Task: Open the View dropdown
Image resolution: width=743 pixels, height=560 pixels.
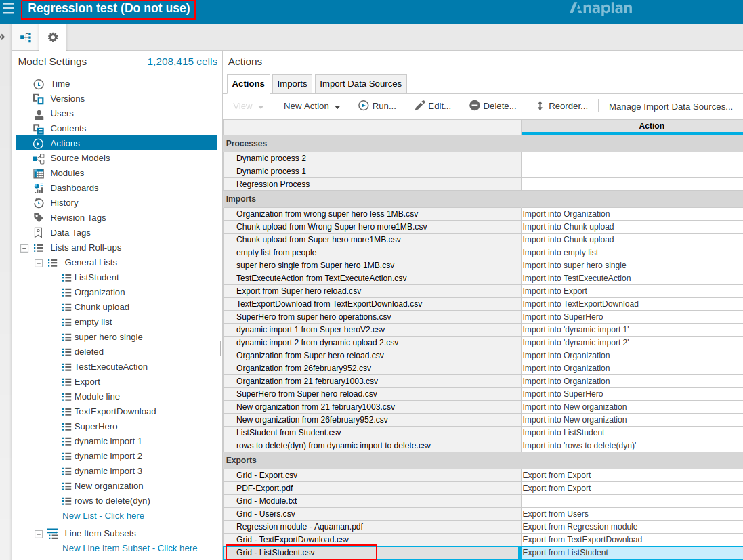Action: pyautogui.click(x=246, y=106)
